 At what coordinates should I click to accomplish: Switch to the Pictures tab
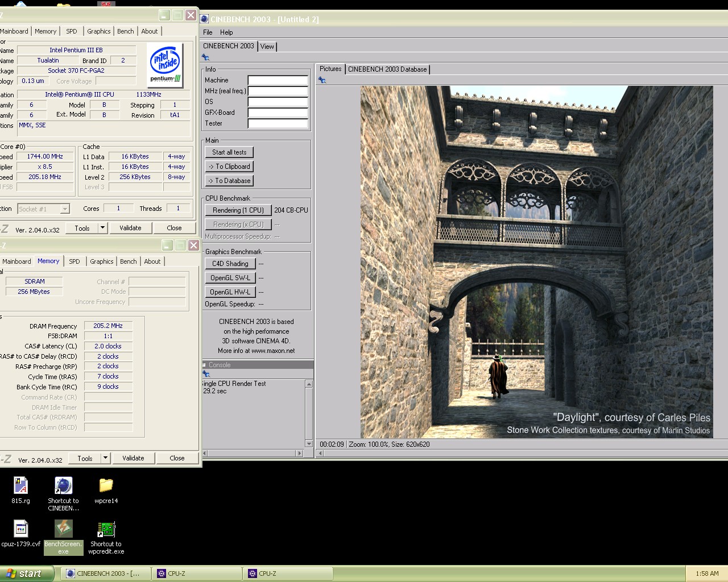(x=330, y=69)
